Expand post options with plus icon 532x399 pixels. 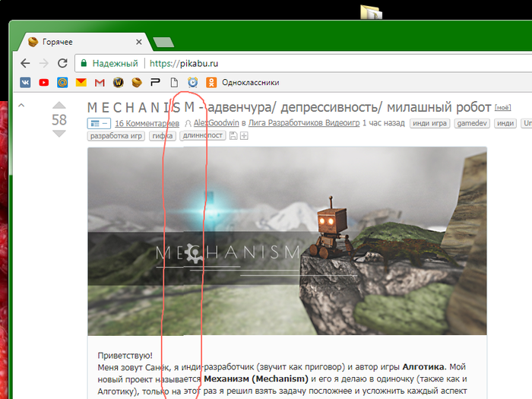tap(244, 136)
